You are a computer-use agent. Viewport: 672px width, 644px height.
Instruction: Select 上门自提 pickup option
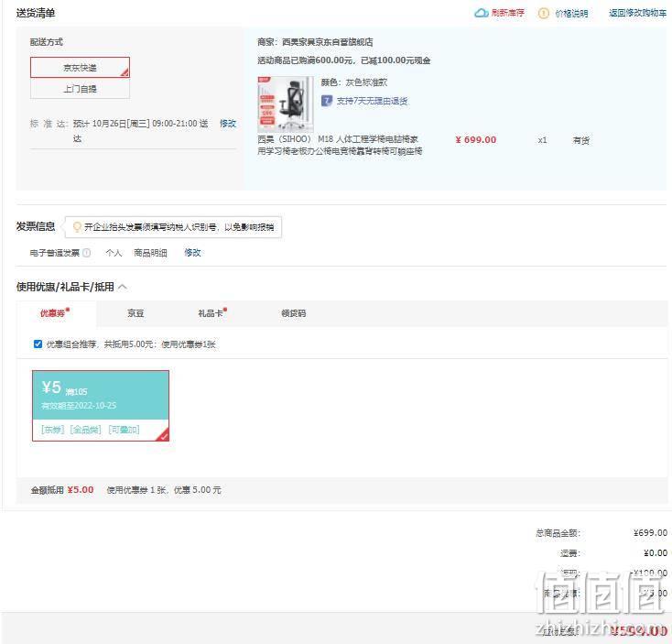(80, 89)
